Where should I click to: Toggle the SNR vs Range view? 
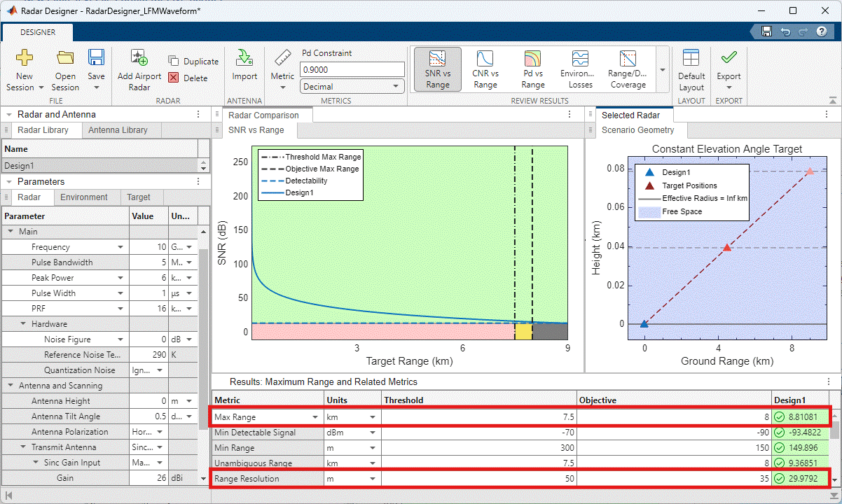[x=437, y=69]
